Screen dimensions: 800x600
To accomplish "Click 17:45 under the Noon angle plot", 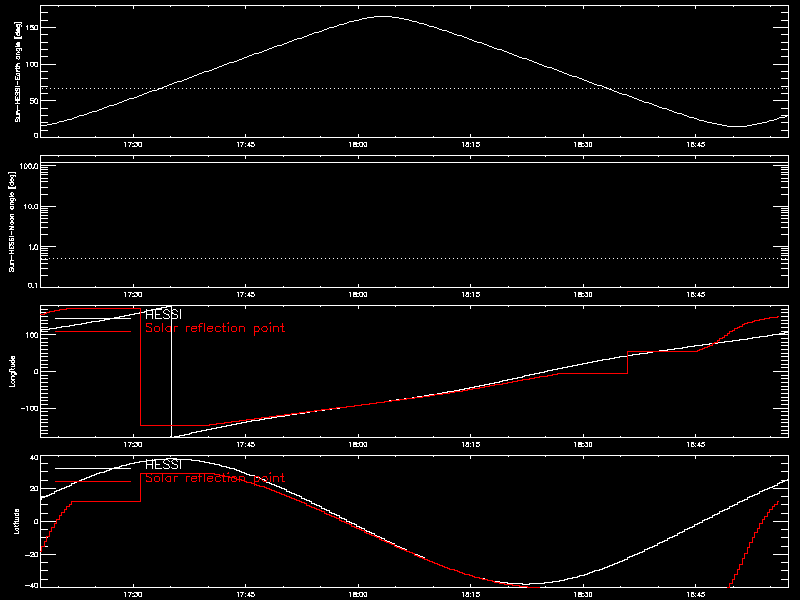I will coord(245,295).
